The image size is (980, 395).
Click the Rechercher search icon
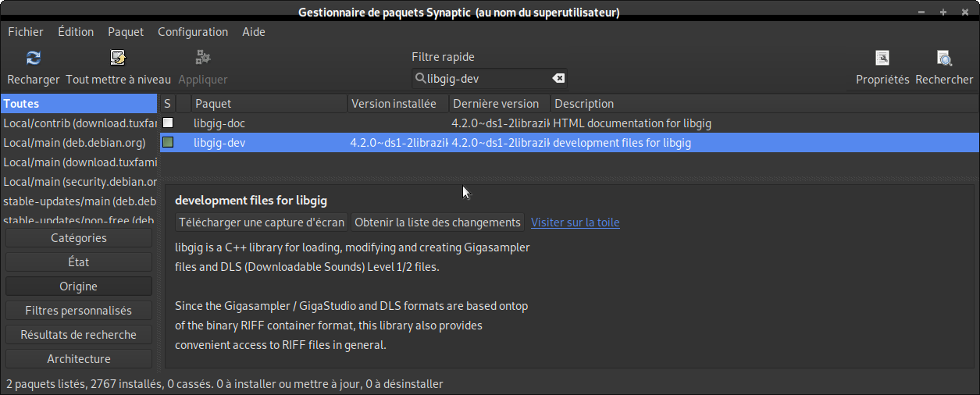pyautogui.click(x=944, y=59)
